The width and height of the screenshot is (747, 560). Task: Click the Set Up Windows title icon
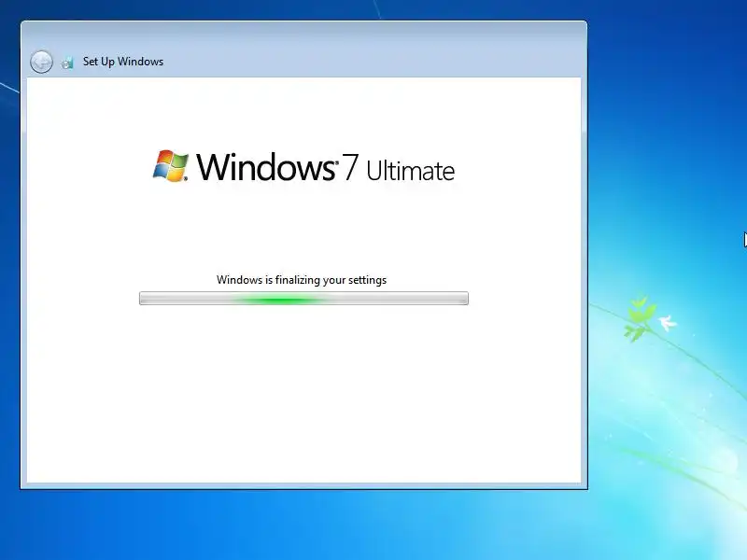coord(67,63)
